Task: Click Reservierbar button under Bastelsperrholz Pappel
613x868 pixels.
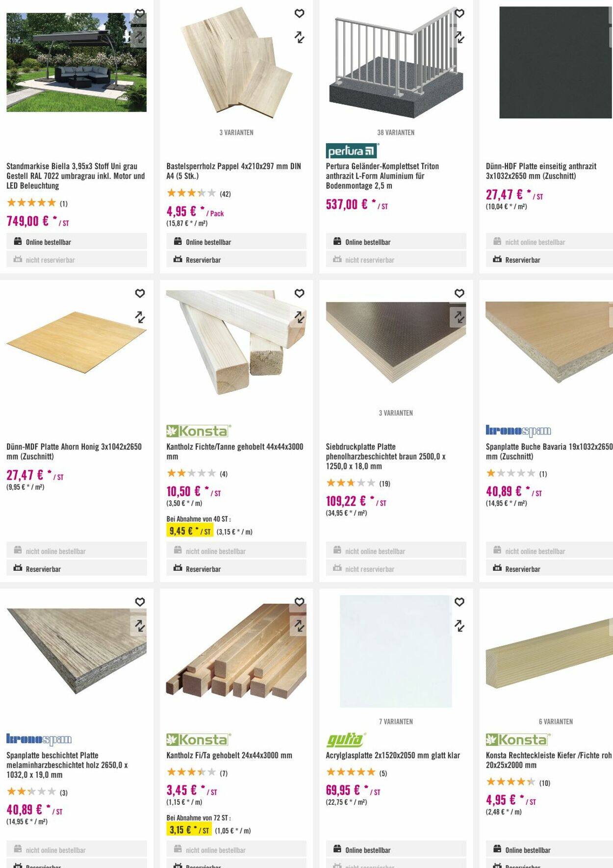Action: click(236, 260)
